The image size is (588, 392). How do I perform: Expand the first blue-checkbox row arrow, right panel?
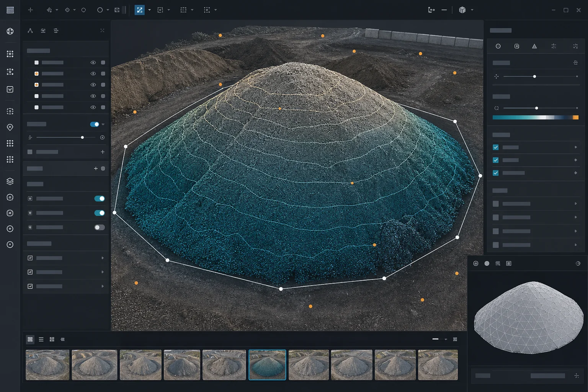[576, 147]
